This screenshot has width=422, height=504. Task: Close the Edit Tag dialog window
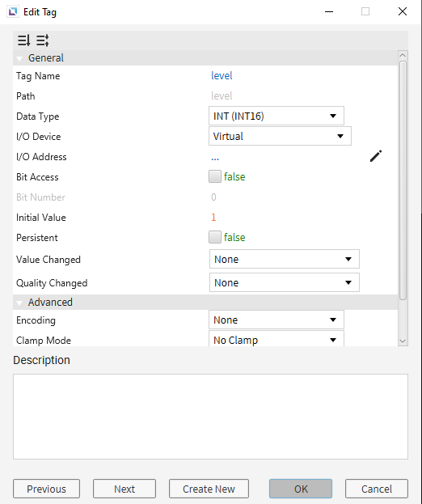(x=403, y=11)
